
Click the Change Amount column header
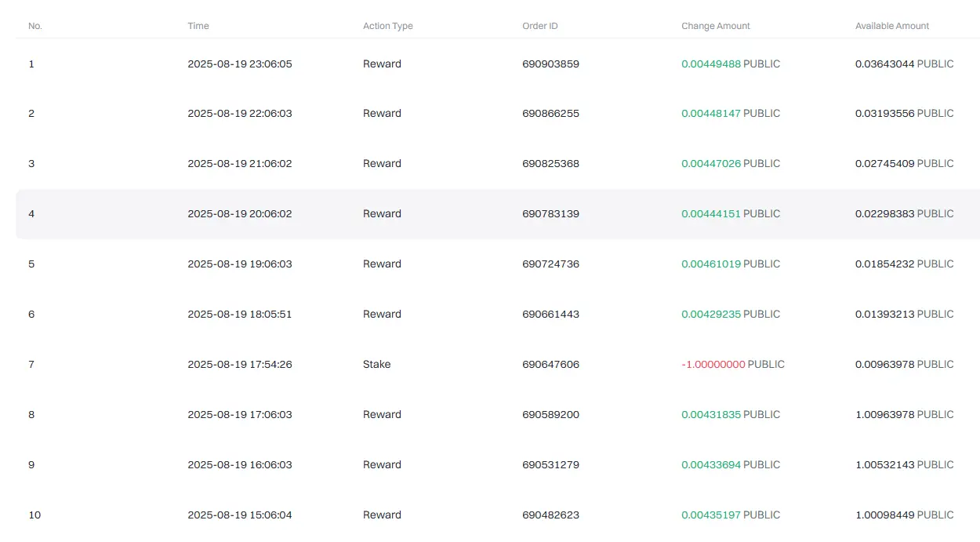click(x=716, y=26)
